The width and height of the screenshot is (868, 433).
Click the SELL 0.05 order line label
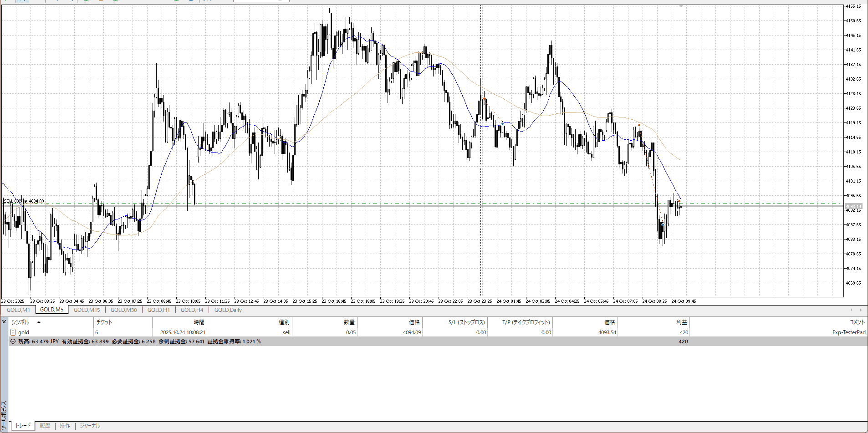coord(24,201)
